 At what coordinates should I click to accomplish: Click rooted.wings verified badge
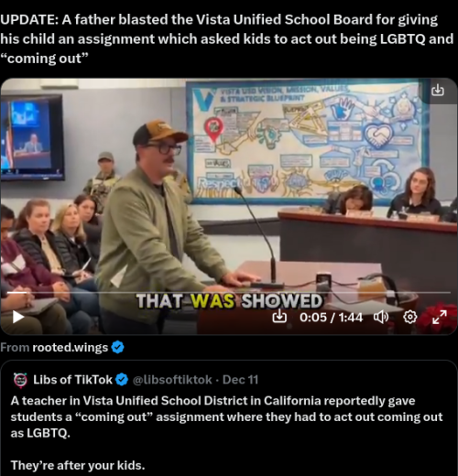point(117,347)
